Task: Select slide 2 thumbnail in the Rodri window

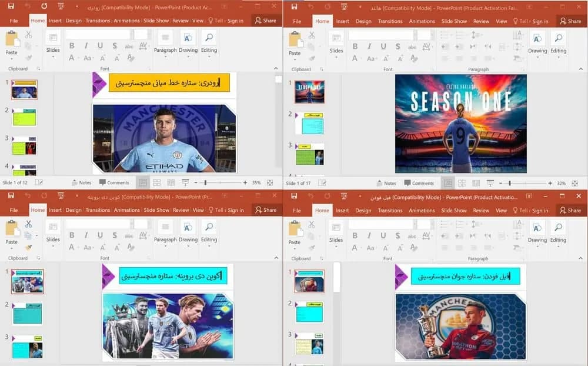Action: click(25, 118)
